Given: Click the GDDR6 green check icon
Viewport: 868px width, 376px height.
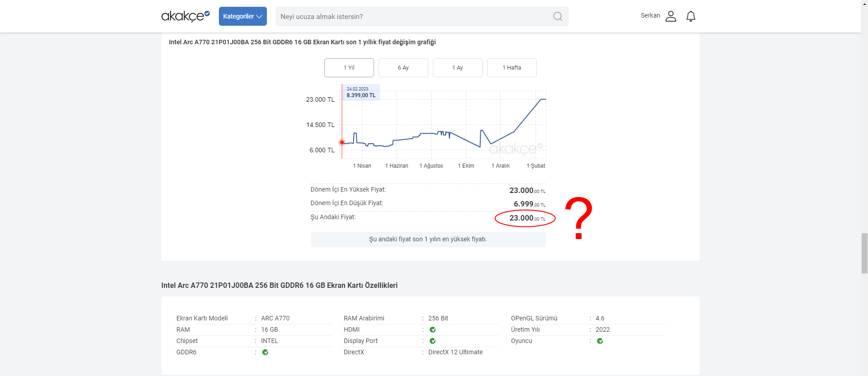Looking at the screenshot, I should click(x=265, y=352).
